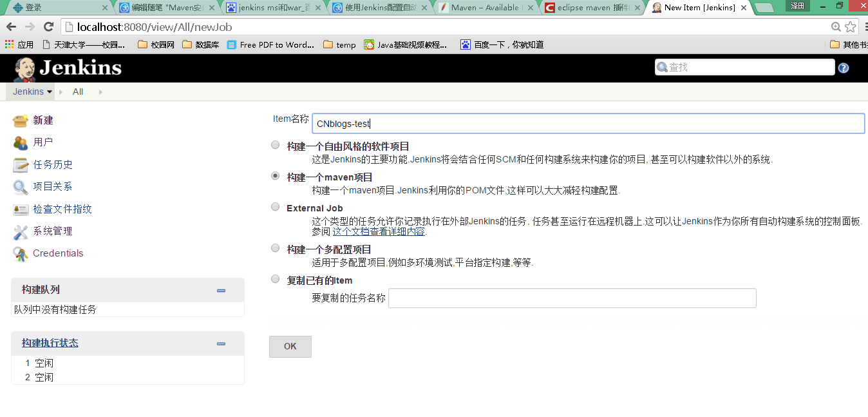Click the 项目关系 magnifier icon
Viewport: 868px width, 417px height.
click(x=21, y=187)
